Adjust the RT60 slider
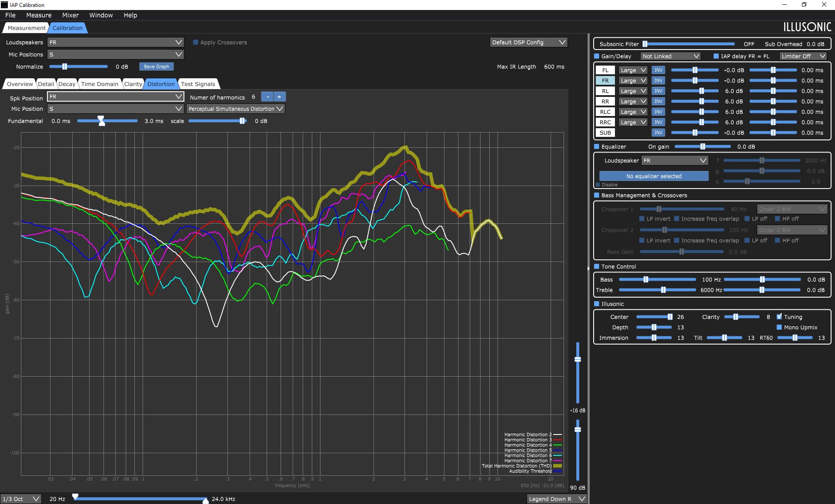 click(795, 338)
